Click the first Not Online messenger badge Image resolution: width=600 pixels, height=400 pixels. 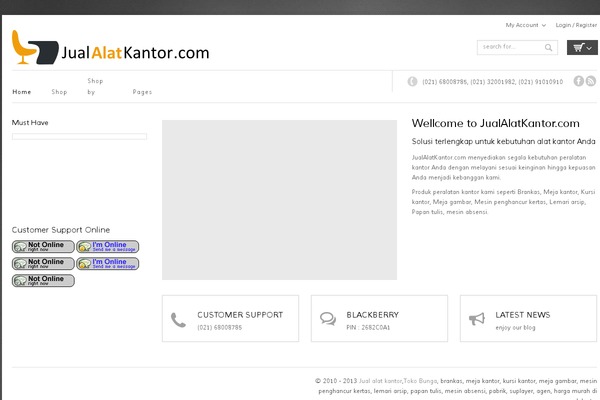click(43, 247)
